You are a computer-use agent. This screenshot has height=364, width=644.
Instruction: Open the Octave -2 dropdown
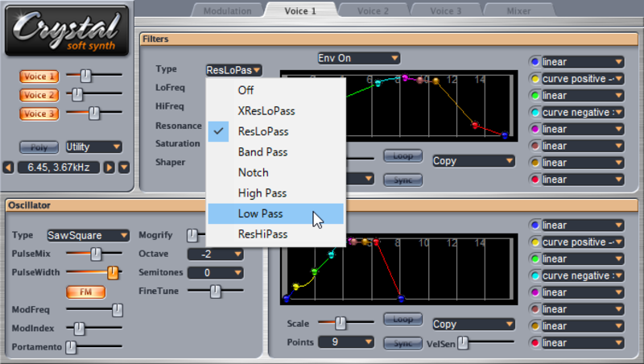[x=215, y=254]
